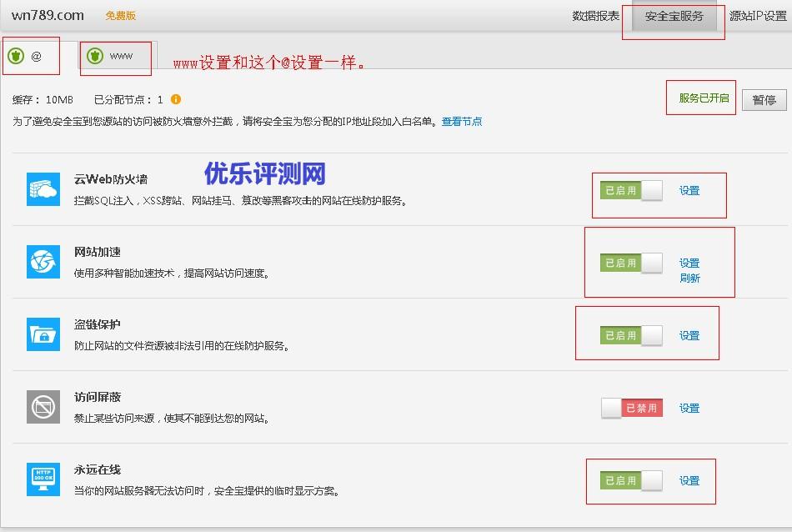The image size is (792, 532).
Task: Click the 访问屏蔽 blocked access icon
Action: [43, 407]
